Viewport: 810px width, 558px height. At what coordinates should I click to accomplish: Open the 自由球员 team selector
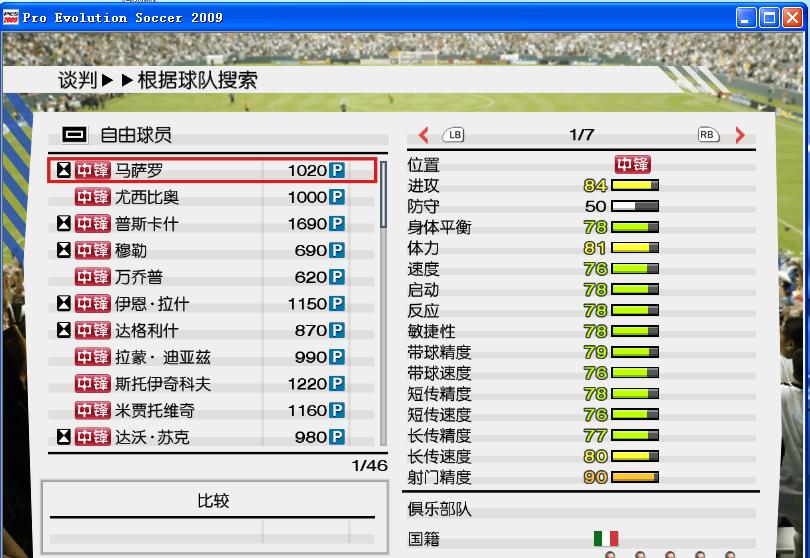click(218, 135)
